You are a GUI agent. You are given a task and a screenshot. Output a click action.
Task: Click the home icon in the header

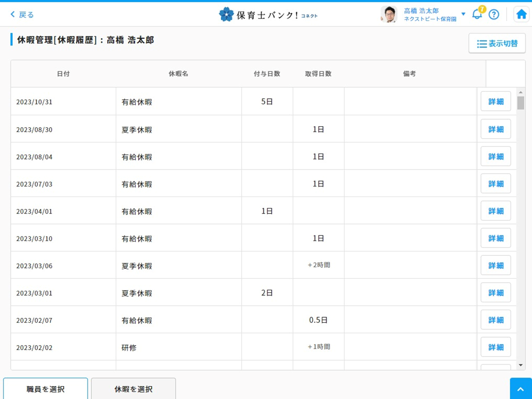point(521,14)
